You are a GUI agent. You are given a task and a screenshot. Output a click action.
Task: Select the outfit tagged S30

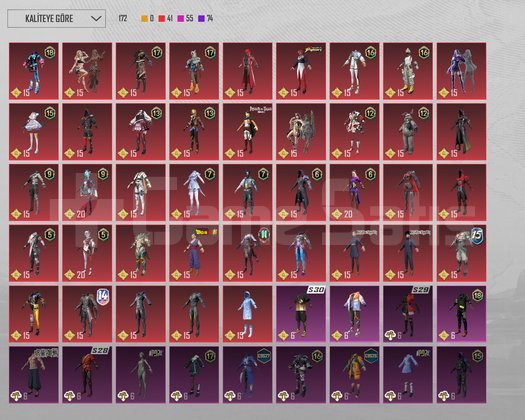point(301,314)
